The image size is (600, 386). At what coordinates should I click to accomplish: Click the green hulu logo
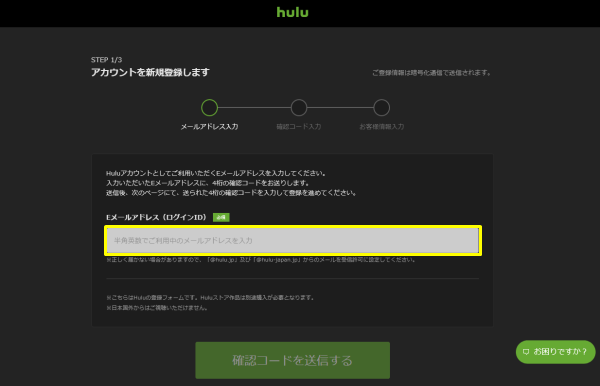point(292,12)
